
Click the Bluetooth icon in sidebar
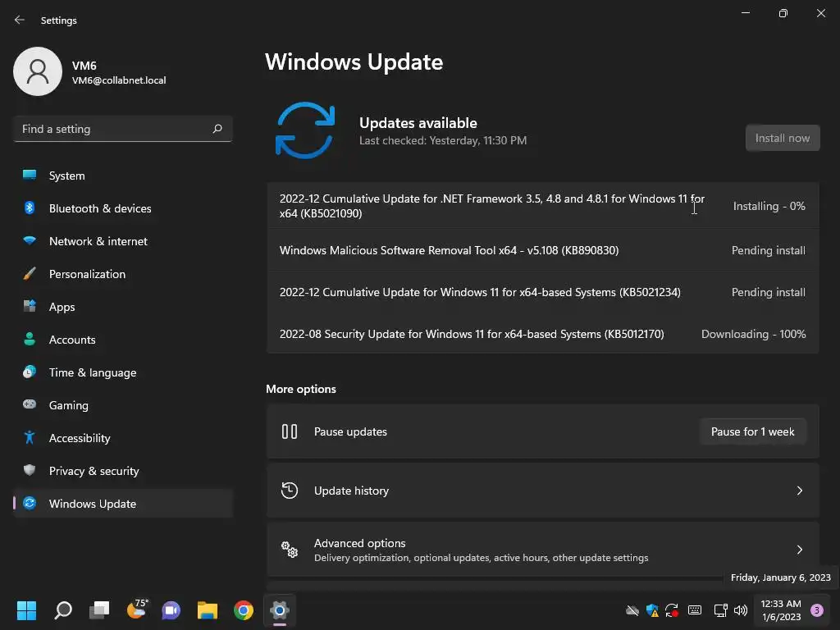pos(30,208)
